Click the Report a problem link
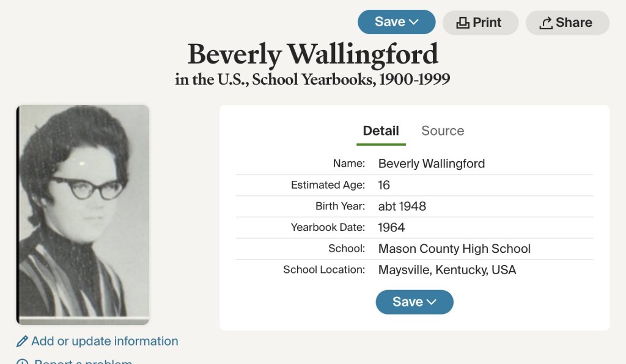626x364 pixels. (x=83, y=362)
